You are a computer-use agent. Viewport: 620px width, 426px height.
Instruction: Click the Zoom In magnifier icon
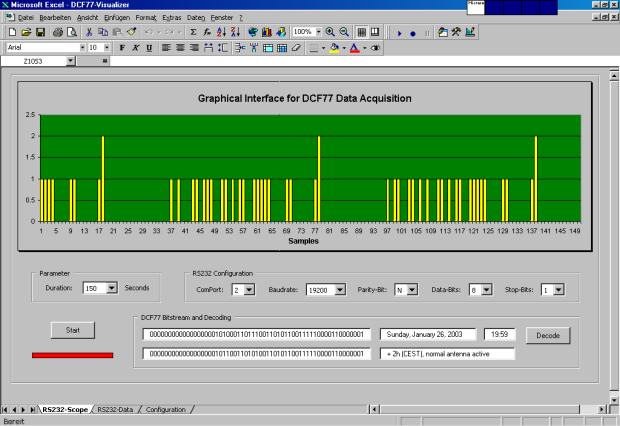[330, 33]
